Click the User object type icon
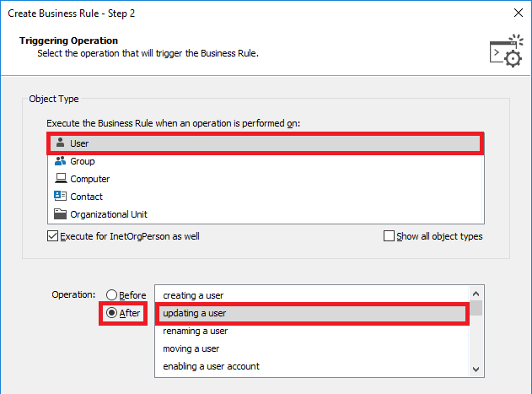 coord(61,143)
